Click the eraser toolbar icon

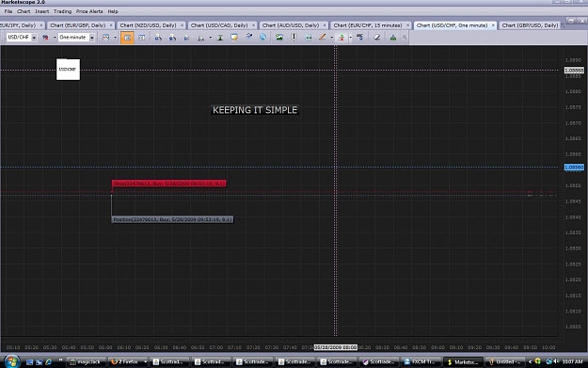[377, 38]
